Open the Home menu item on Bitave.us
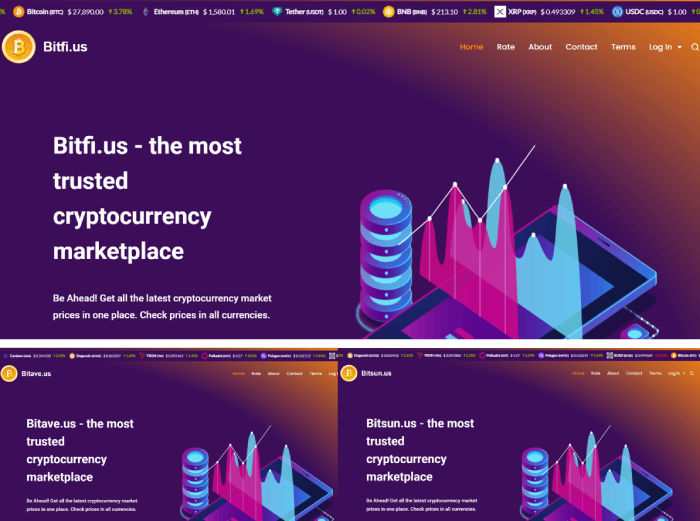 tap(239, 374)
